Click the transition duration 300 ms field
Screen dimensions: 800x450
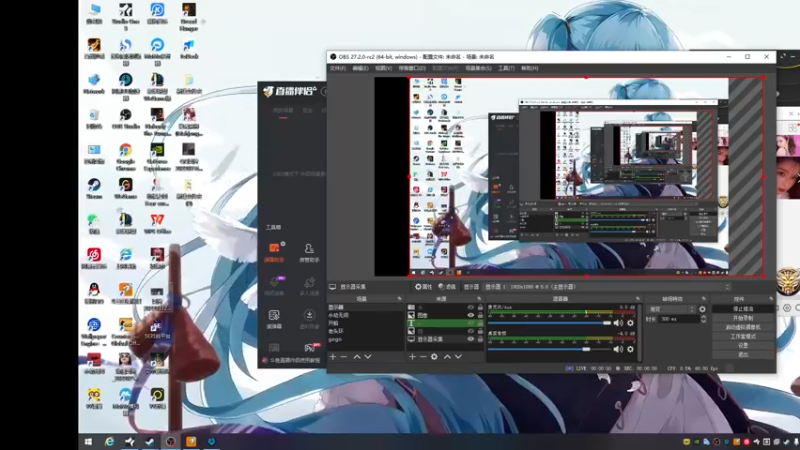678,319
